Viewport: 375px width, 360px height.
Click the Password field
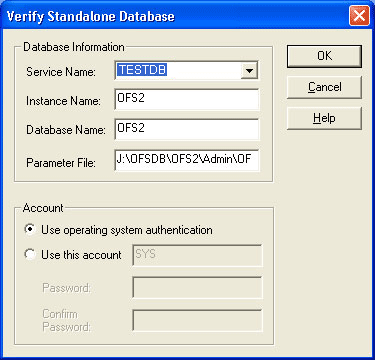coord(197,287)
